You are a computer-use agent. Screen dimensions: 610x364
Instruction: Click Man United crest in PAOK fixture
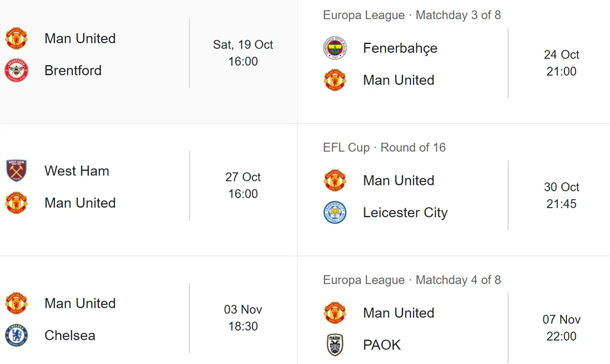click(335, 313)
